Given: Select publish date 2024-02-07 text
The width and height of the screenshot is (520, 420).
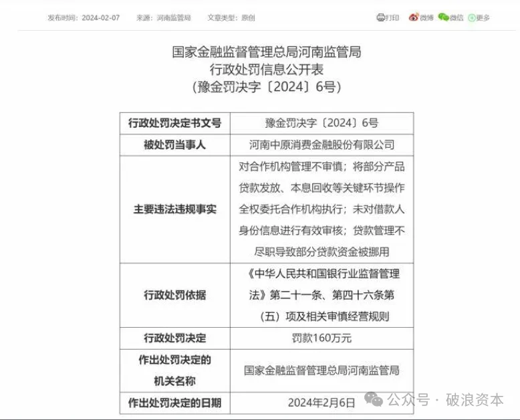Looking at the screenshot, I should 101,17.
